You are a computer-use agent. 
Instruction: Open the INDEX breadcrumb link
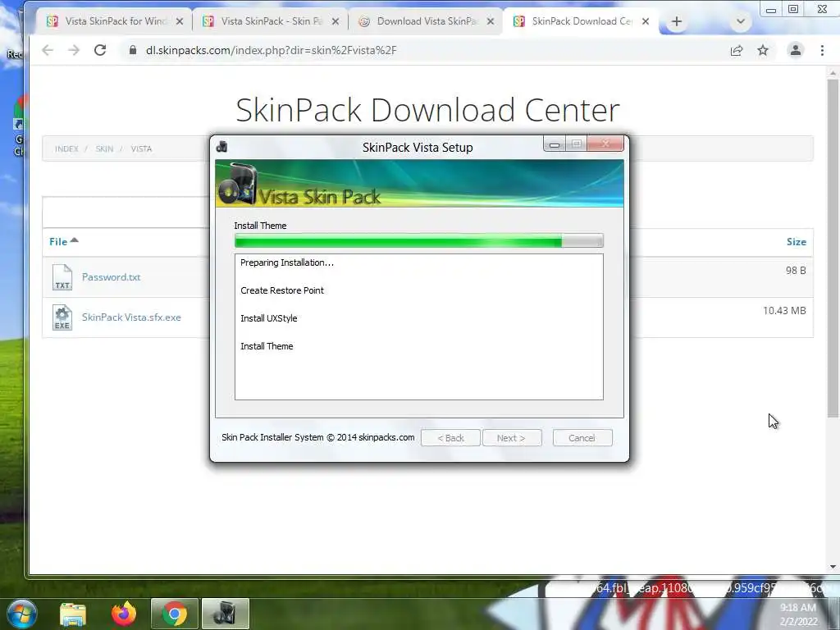[66, 149]
